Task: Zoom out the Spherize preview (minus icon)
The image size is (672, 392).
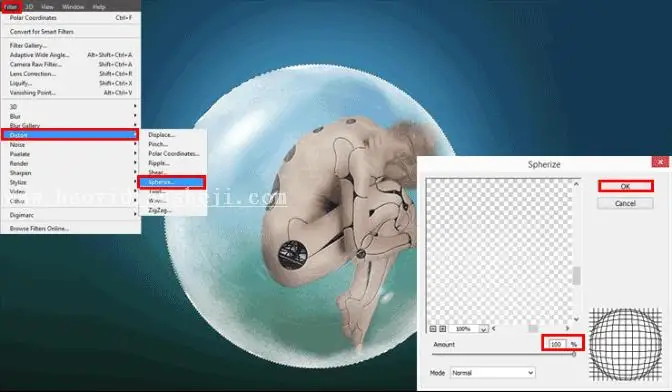Action: (x=433, y=329)
